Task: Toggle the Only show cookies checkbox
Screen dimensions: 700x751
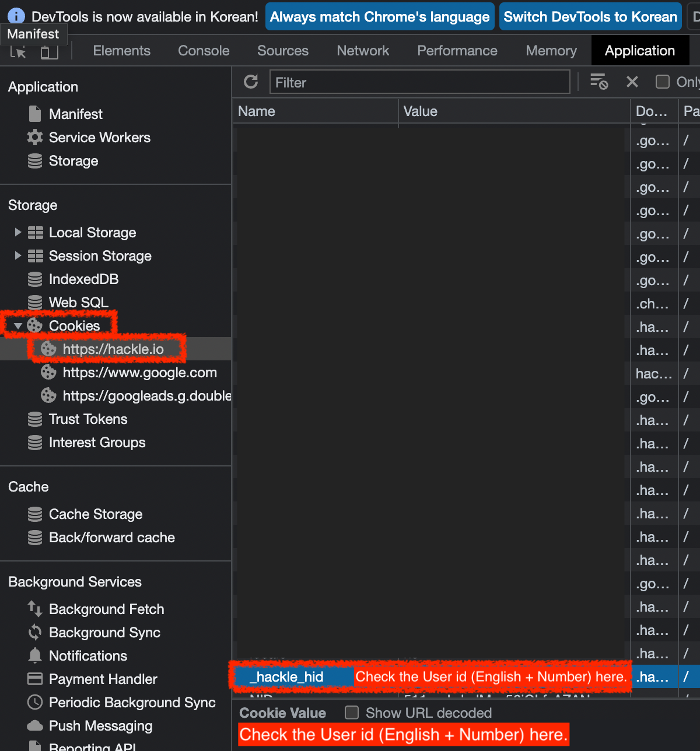Action: [663, 82]
